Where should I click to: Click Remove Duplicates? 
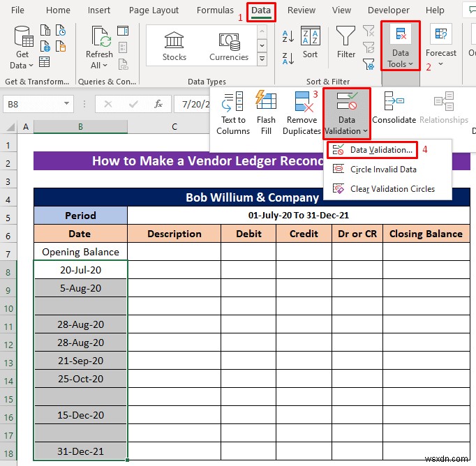point(302,113)
